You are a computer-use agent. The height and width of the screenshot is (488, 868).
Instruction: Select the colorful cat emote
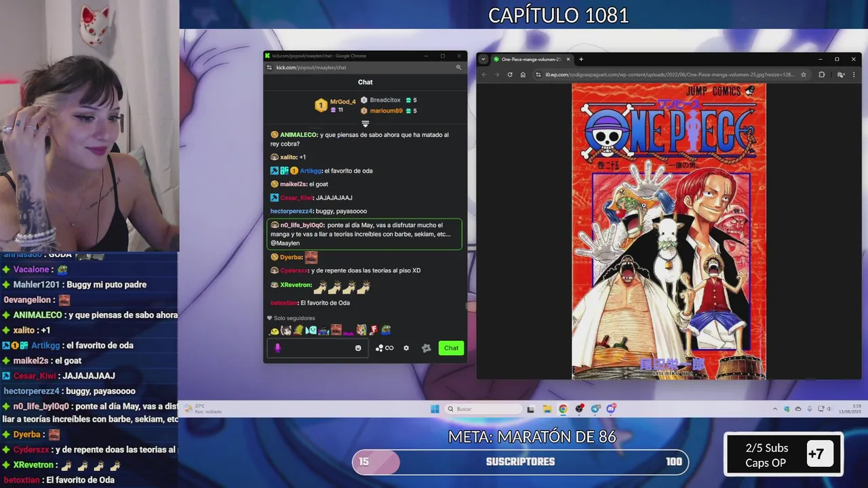coord(361,330)
